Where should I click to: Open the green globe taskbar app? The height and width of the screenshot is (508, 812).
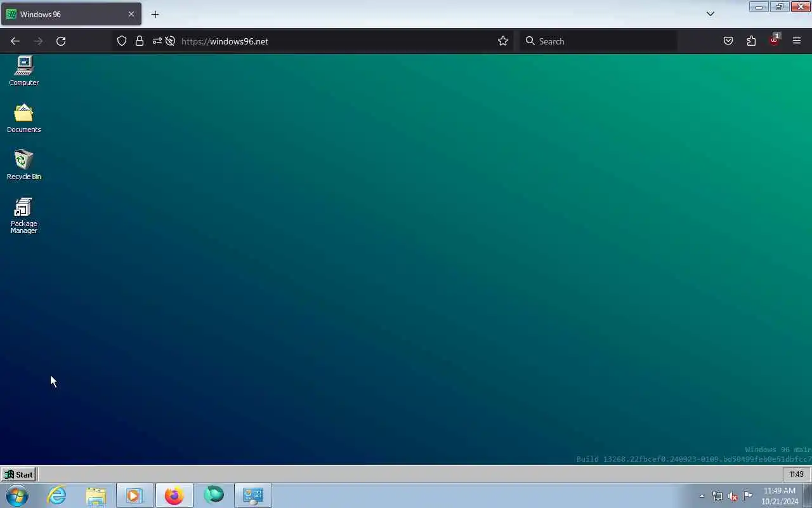coord(214,495)
